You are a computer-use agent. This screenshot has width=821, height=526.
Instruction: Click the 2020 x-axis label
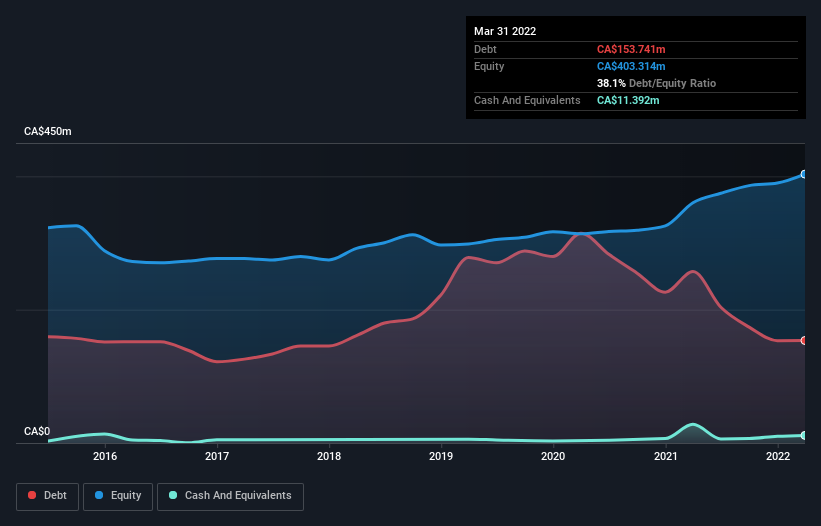pyautogui.click(x=553, y=456)
